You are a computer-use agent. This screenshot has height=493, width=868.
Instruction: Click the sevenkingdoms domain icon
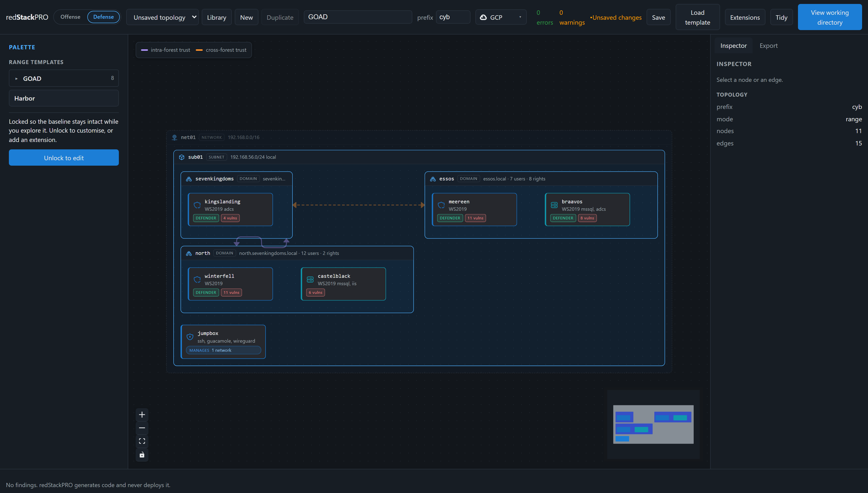(x=189, y=179)
